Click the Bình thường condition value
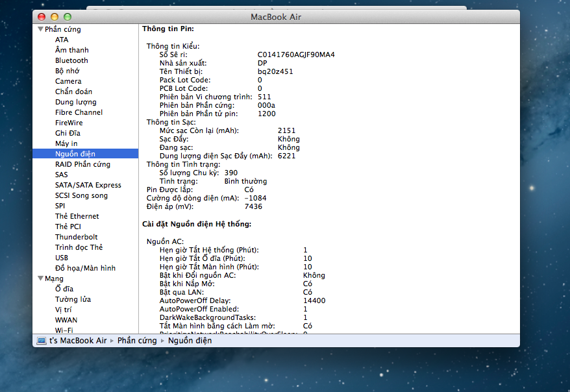Image resolution: width=570 pixels, height=392 pixels. 245,181
